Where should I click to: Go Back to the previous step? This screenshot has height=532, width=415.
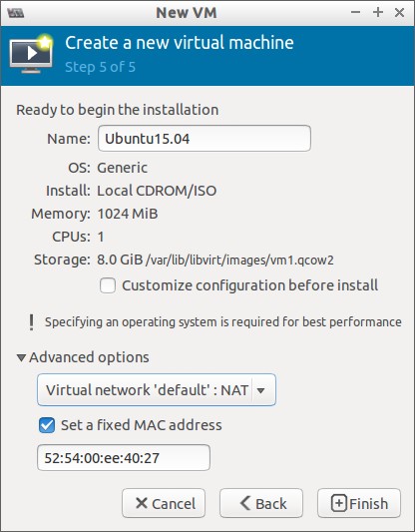coord(261,503)
